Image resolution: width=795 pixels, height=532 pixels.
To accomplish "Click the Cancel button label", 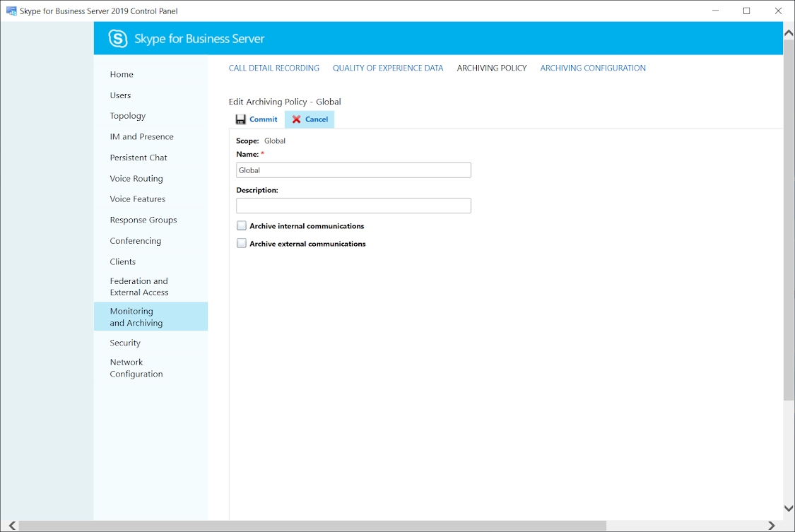I will click(317, 119).
